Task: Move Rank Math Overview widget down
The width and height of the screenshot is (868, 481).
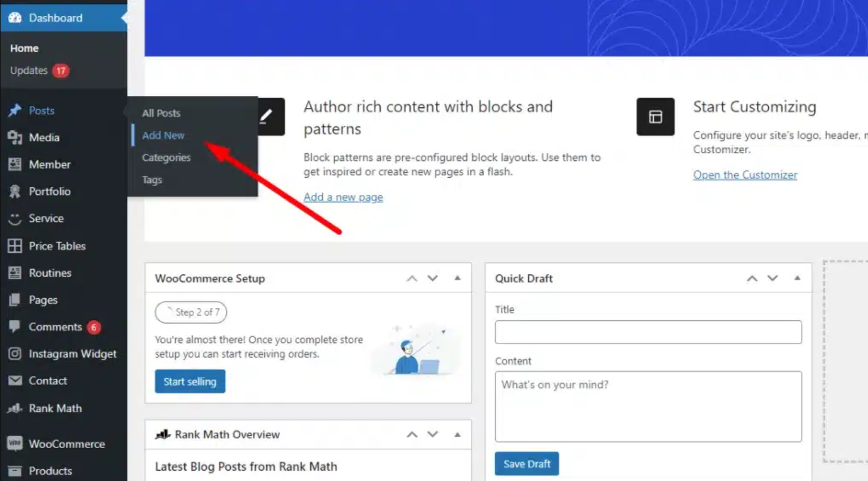Action: [x=433, y=434]
